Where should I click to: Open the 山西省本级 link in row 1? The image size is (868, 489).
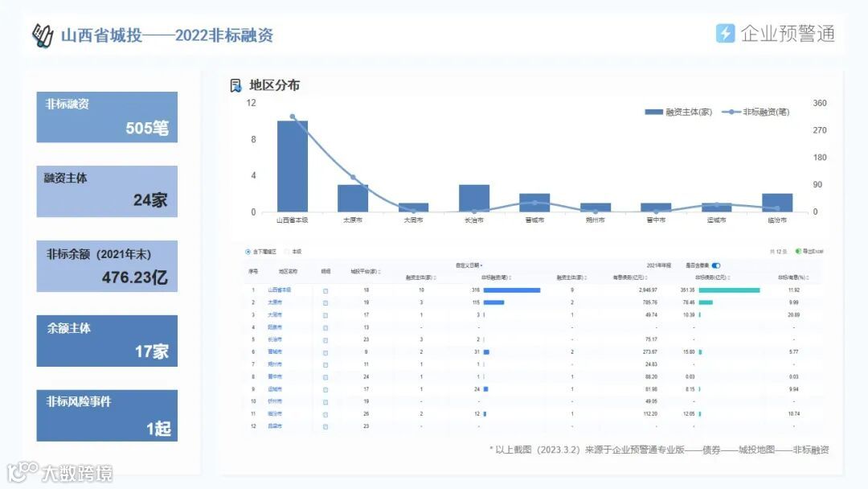point(279,290)
